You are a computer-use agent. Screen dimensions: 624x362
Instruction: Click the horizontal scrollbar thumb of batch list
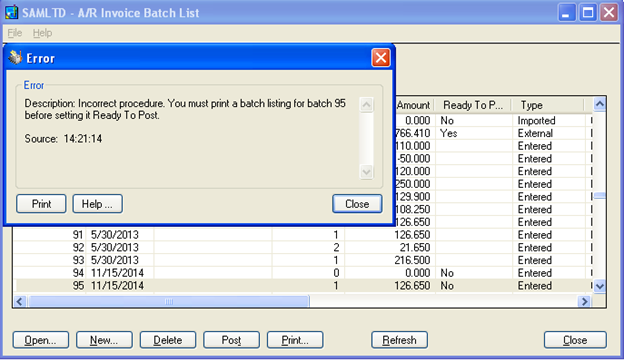point(168,302)
